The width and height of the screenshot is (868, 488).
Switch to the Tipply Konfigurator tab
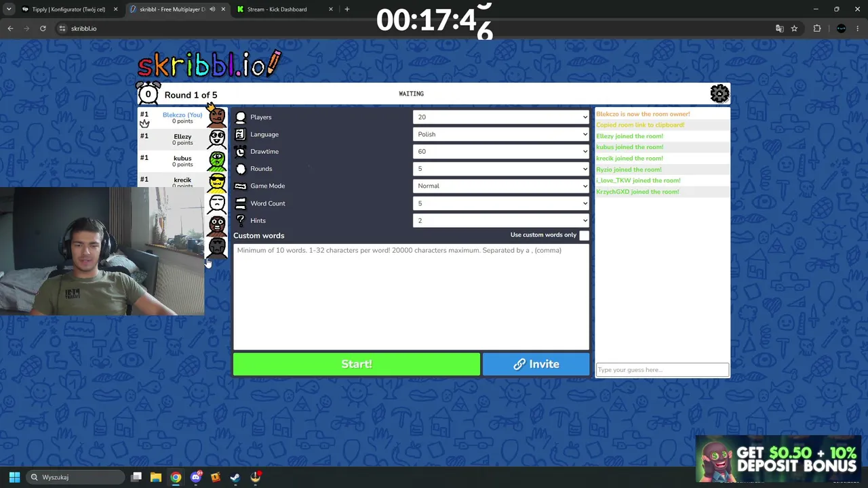pyautogui.click(x=68, y=9)
